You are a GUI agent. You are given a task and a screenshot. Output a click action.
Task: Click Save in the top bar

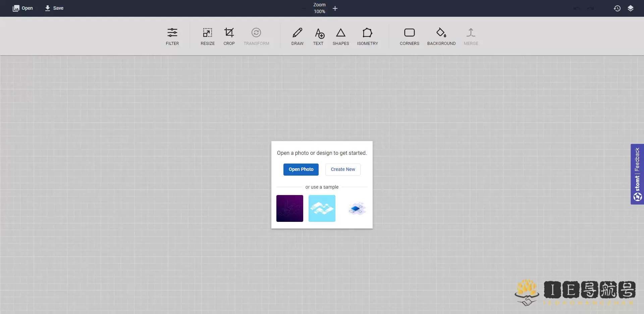[x=54, y=8]
